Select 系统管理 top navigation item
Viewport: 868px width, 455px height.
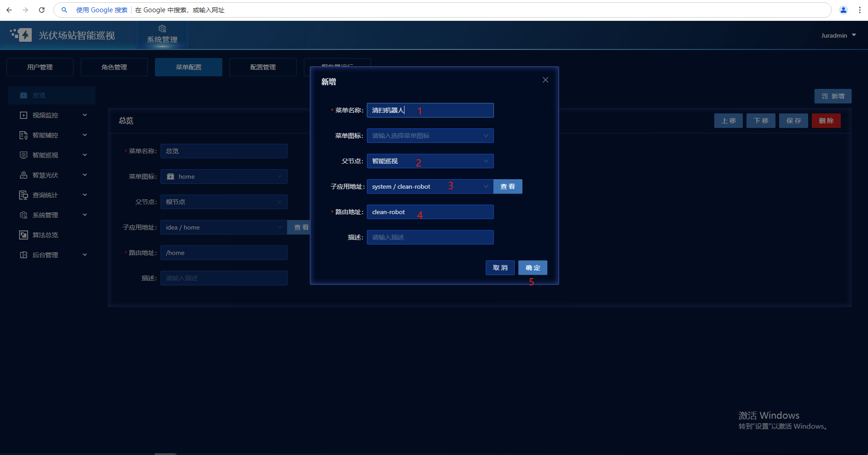tap(162, 35)
